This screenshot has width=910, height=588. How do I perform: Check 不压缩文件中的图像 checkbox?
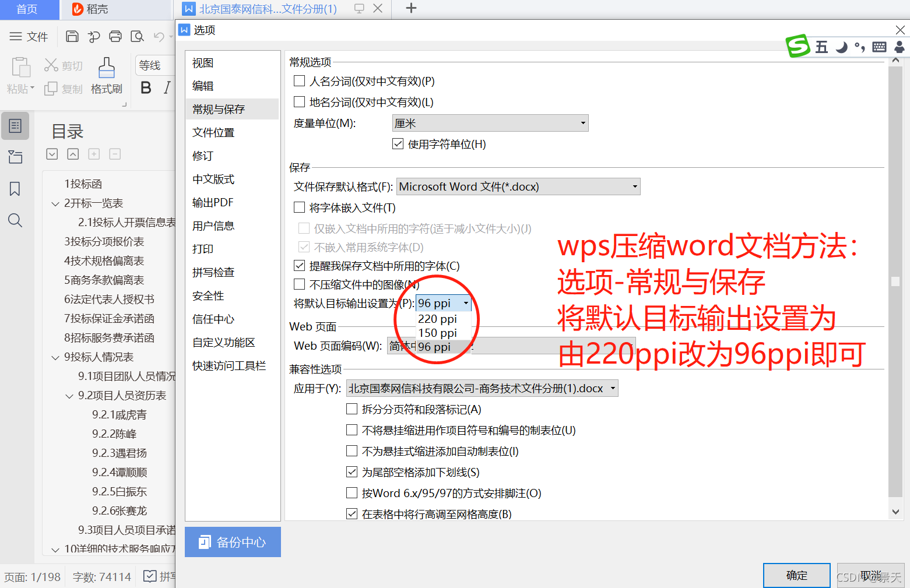300,284
